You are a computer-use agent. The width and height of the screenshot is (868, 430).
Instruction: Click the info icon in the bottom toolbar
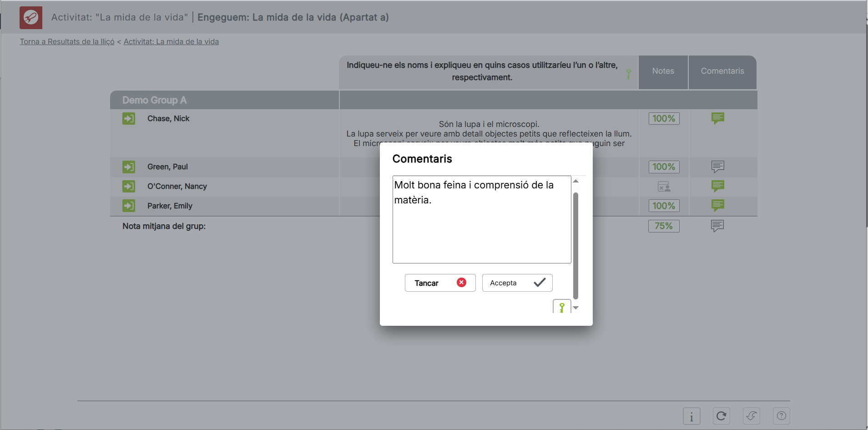click(691, 416)
